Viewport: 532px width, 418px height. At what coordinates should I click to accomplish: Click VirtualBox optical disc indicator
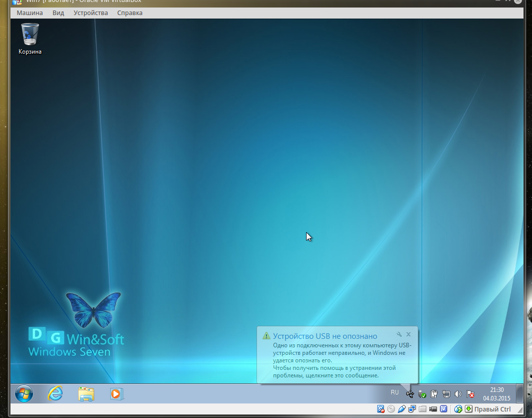tap(391, 409)
